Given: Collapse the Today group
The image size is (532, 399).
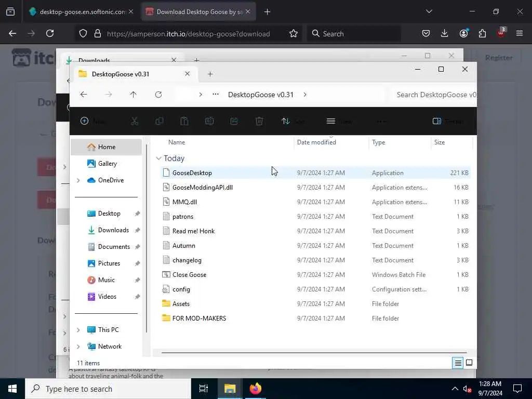Looking at the screenshot, I should (x=158, y=158).
